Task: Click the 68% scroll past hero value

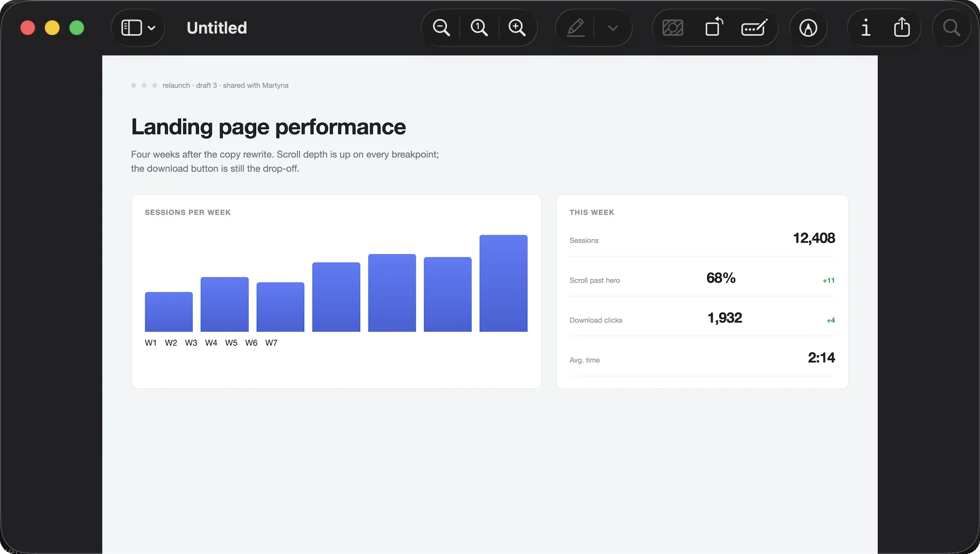Action: click(x=721, y=278)
